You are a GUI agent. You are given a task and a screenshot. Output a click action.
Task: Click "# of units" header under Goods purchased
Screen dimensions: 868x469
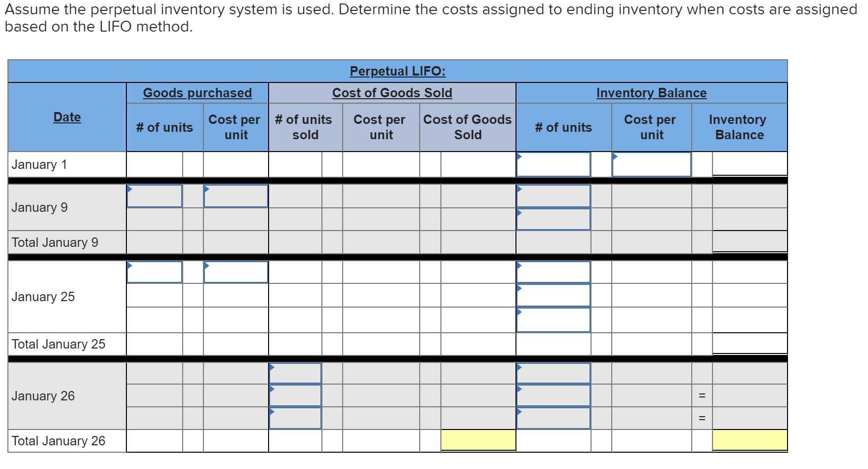point(164,127)
